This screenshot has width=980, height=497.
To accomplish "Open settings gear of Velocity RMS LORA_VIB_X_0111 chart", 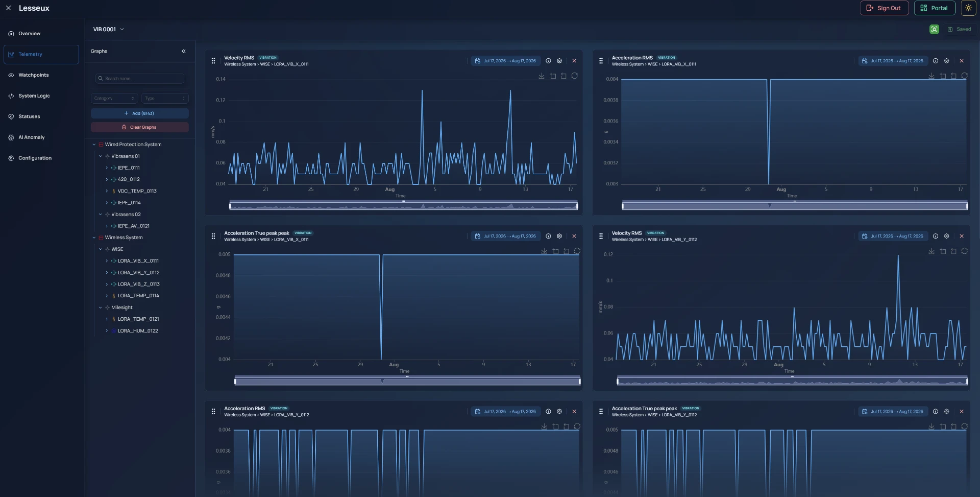I will (x=559, y=61).
